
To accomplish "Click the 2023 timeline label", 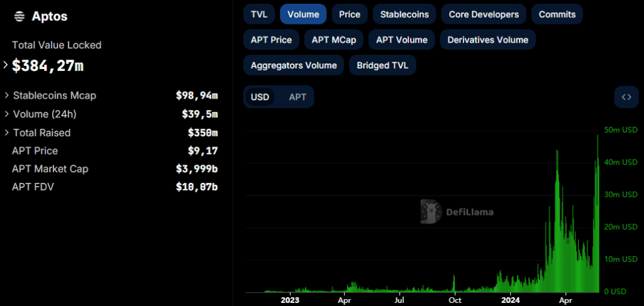I will 290,300.
